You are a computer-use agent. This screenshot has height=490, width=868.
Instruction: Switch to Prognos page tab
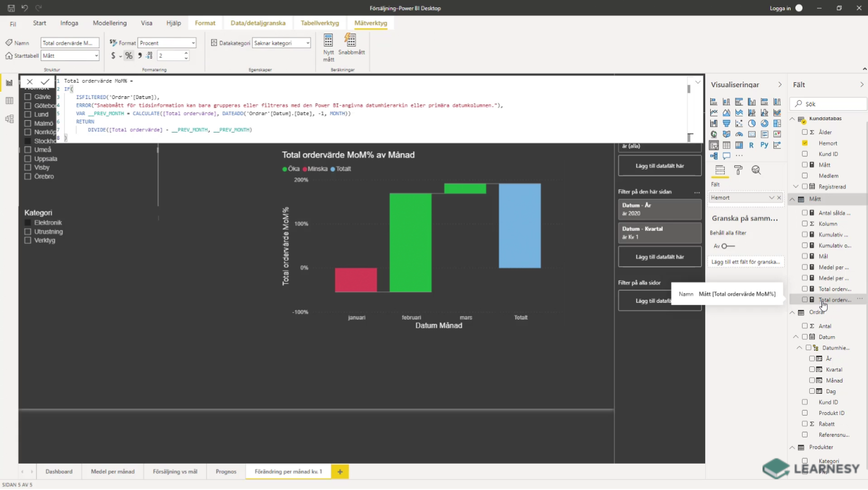tap(226, 472)
